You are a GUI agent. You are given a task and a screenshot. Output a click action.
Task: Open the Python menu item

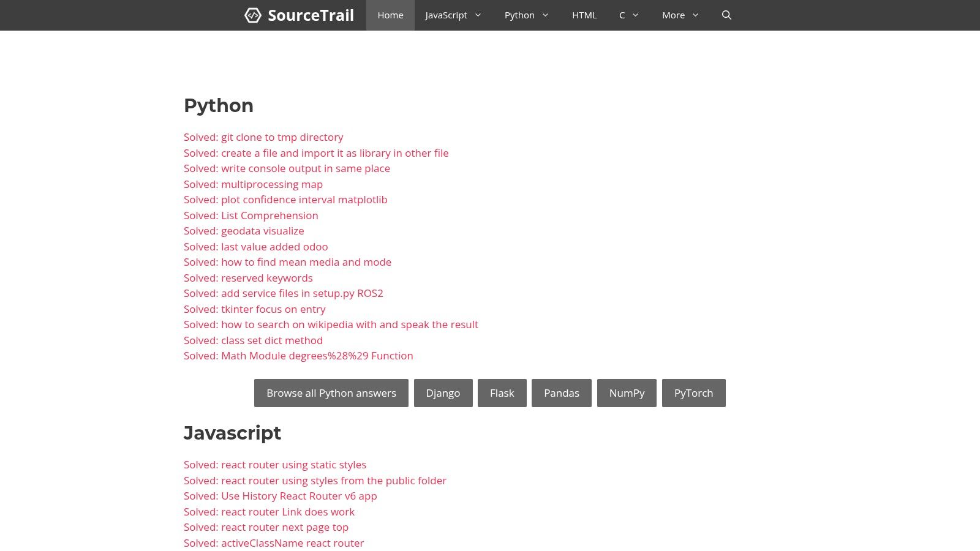519,15
